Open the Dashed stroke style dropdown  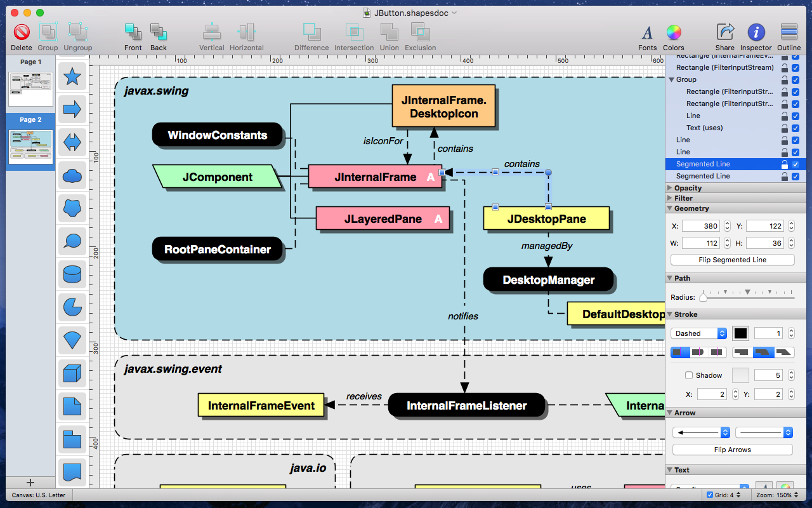click(698, 333)
